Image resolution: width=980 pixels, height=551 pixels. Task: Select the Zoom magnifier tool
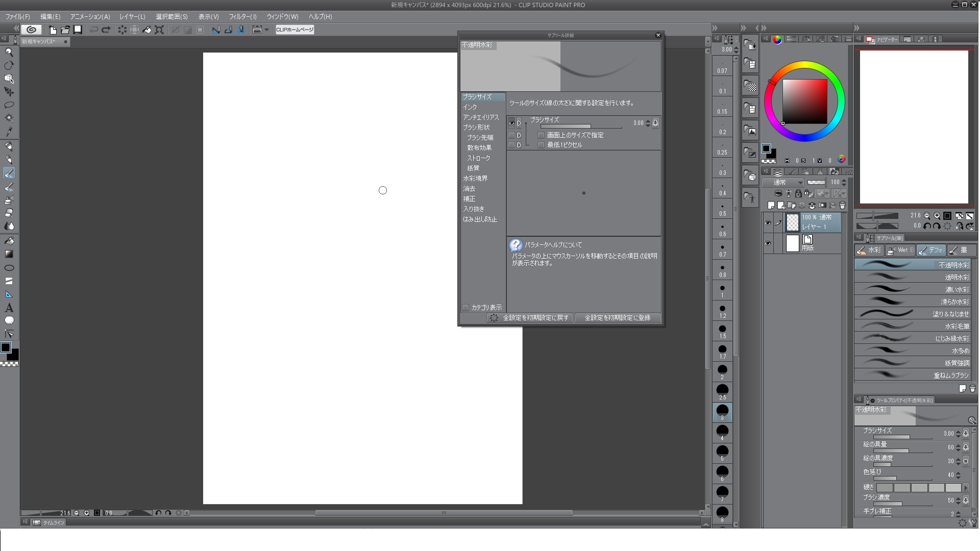tap(9, 52)
